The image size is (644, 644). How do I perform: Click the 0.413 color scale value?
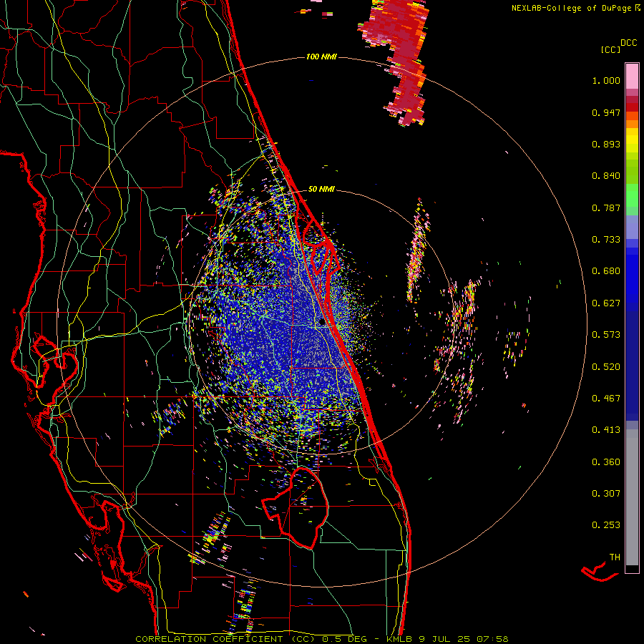[606, 430]
